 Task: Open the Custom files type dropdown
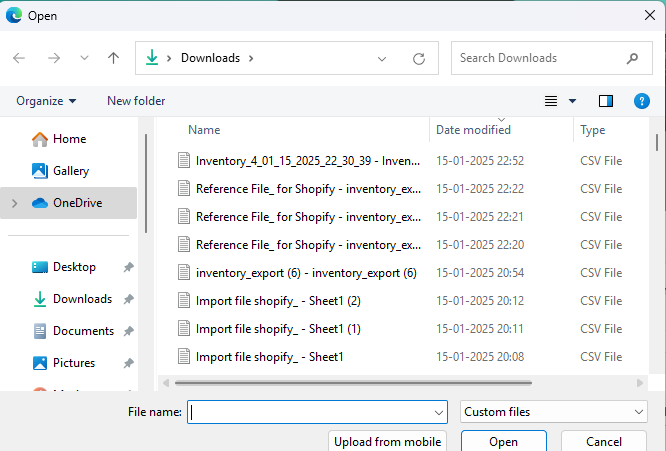pos(554,412)
